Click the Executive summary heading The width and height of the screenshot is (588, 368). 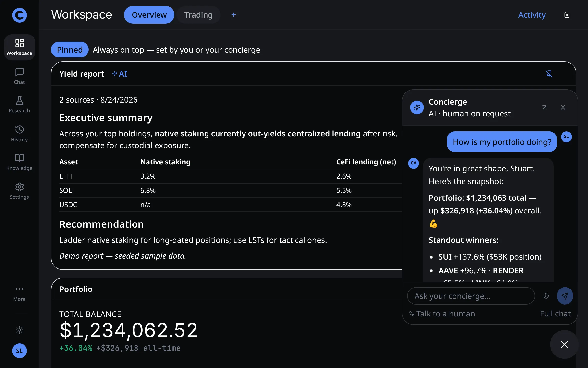pyautogui.click(x=106, y=118)
